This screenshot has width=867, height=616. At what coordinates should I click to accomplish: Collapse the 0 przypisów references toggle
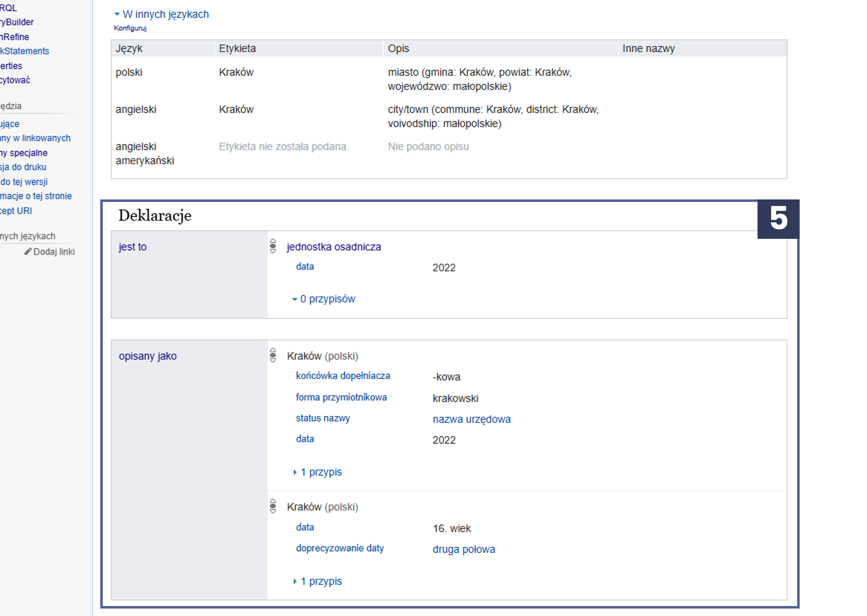coord(324,299)
